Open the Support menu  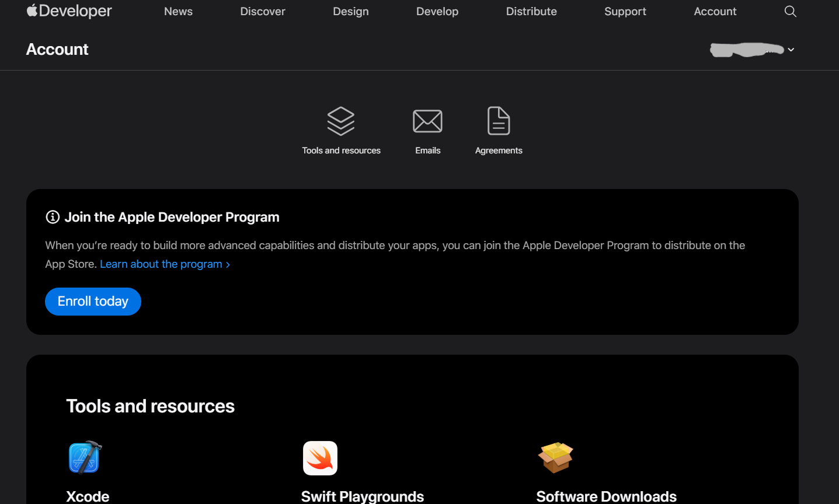coord(625,11)
